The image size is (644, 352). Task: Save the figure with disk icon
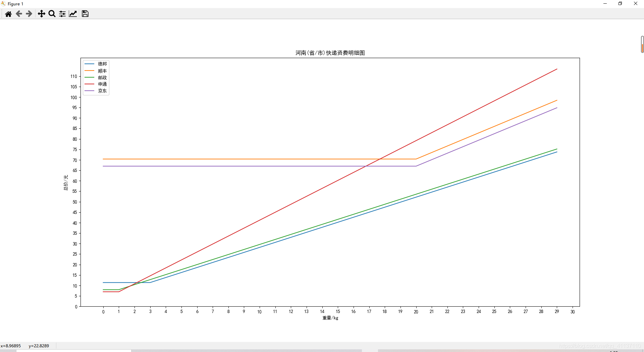coord(85,14)
